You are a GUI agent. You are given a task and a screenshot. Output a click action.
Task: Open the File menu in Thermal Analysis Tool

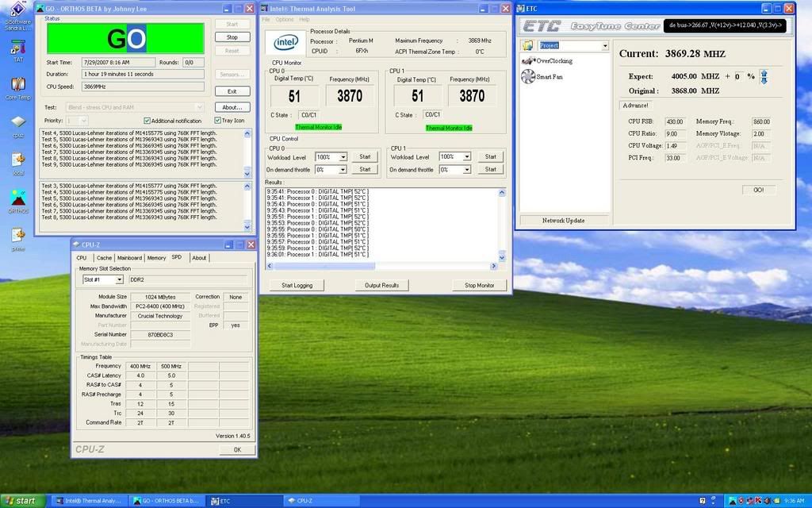[x=266, y=20]
